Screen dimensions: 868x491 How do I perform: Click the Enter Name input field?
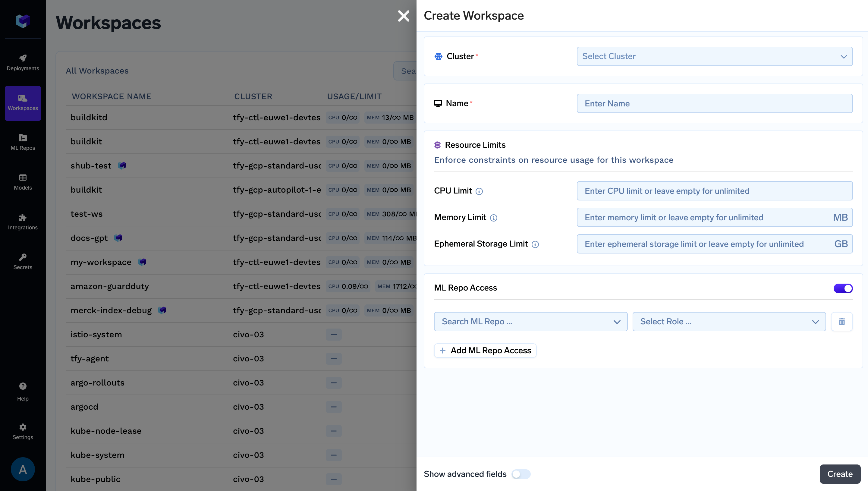714,103
